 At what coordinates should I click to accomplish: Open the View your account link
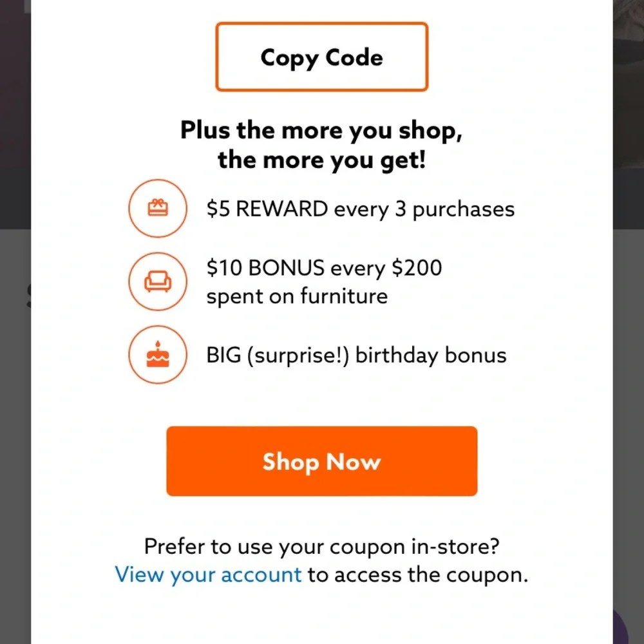coord(208,574)
